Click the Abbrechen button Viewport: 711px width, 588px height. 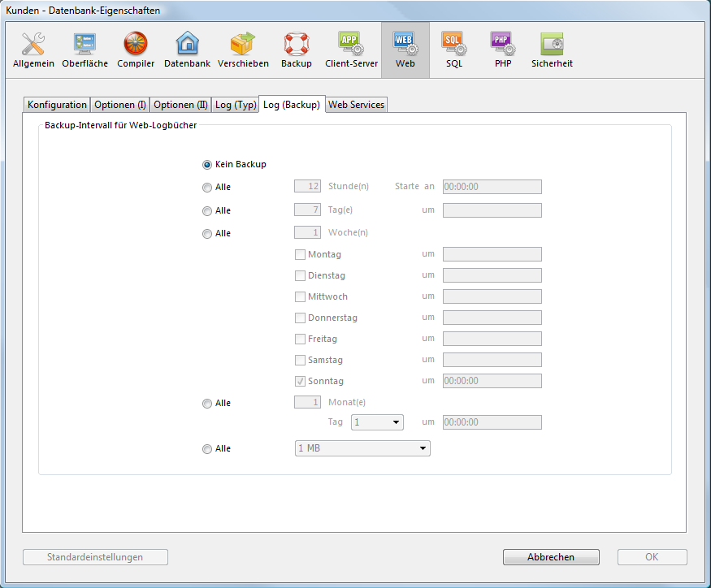(x=551, y=557)
